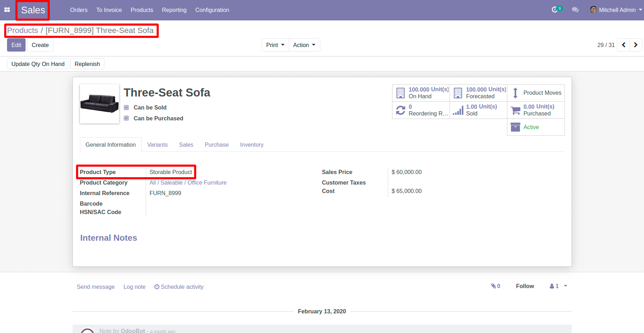Click attachments paperclip icon
644x333 pixels.
[x=493, y=286]
